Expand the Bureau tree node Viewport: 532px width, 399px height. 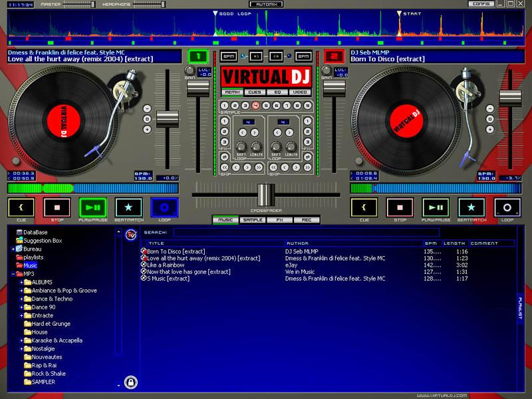coord(13,248)
